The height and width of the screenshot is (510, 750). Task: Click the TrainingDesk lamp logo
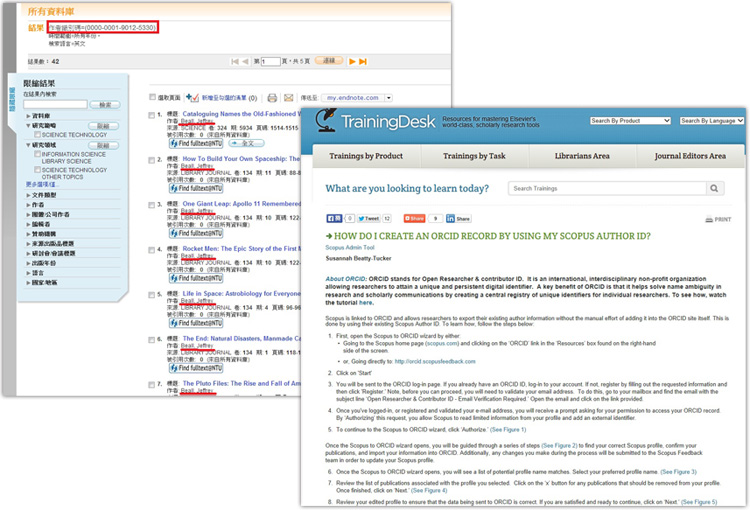click(326, 121)
